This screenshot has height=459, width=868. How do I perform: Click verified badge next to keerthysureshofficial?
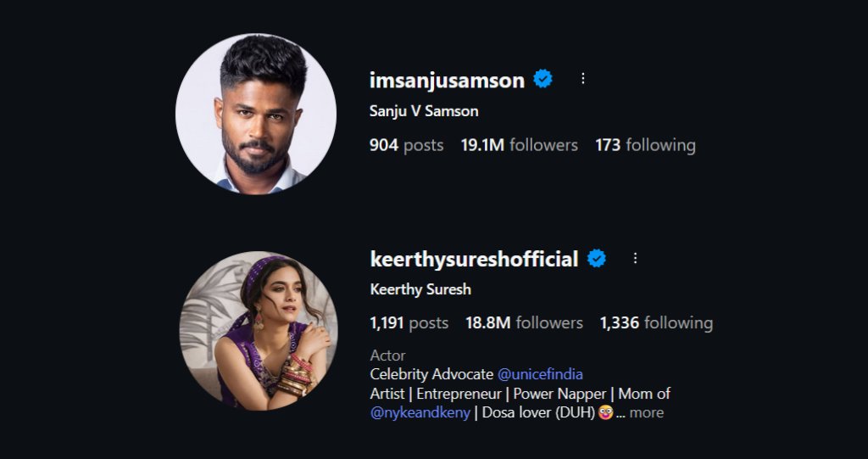pyautogui.click(x=597, y=259)
